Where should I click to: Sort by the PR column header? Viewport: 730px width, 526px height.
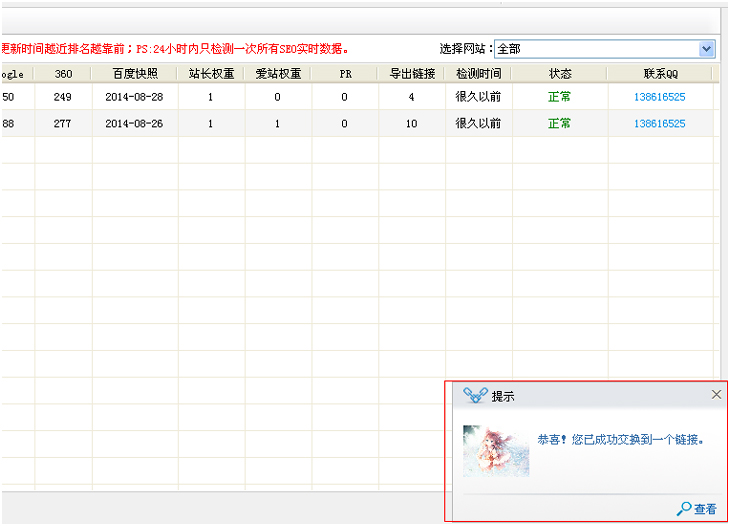pos(344,73)
